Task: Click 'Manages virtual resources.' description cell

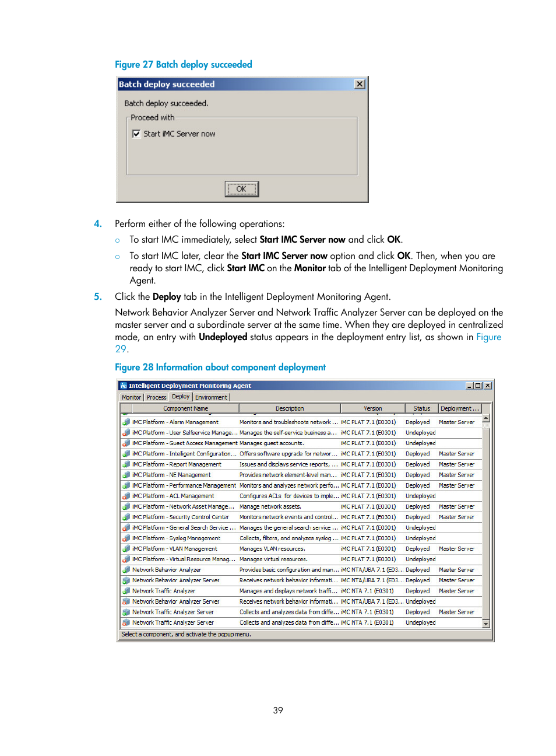Action: [x=273, y=559]
